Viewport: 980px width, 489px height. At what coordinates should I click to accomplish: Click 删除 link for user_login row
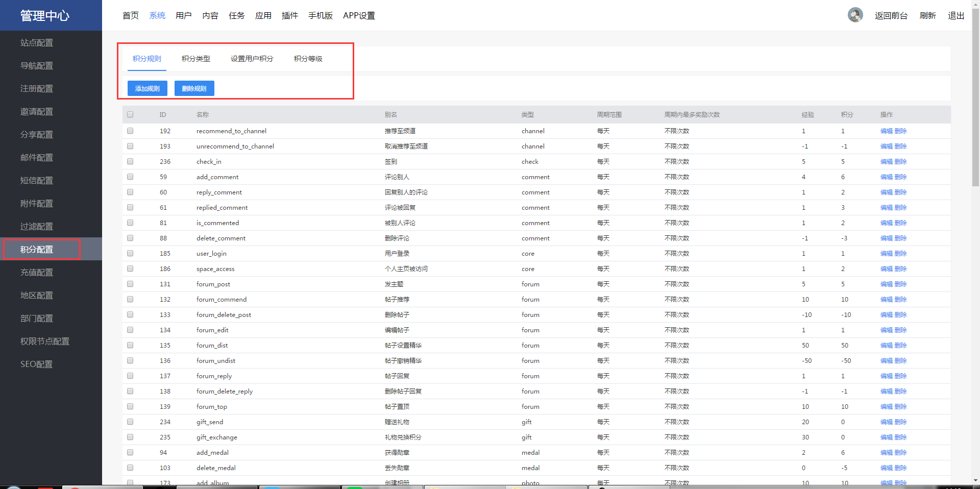pyautogui.click(x=900, y=253)
